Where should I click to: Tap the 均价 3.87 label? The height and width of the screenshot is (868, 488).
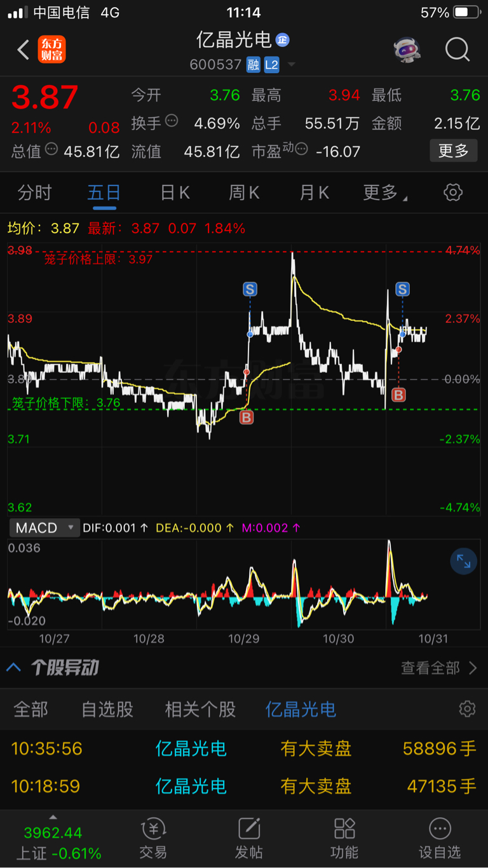(x=43, y=228)
